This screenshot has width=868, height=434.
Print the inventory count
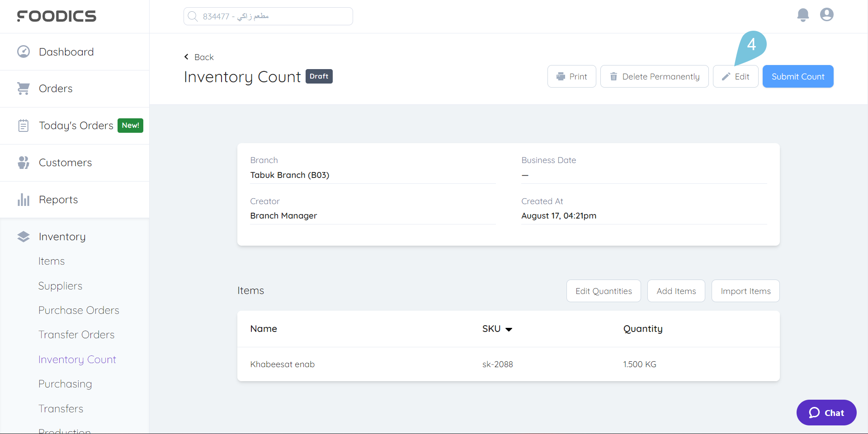point(571,77)
